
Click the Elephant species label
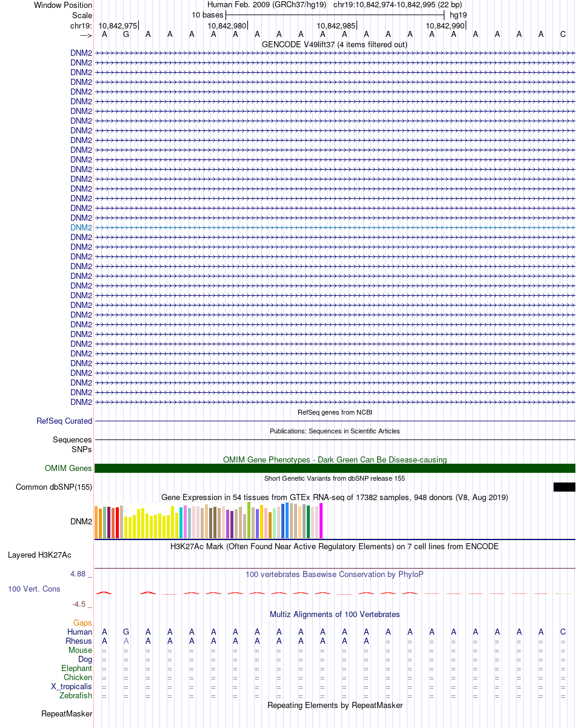(x=76, y=668)
